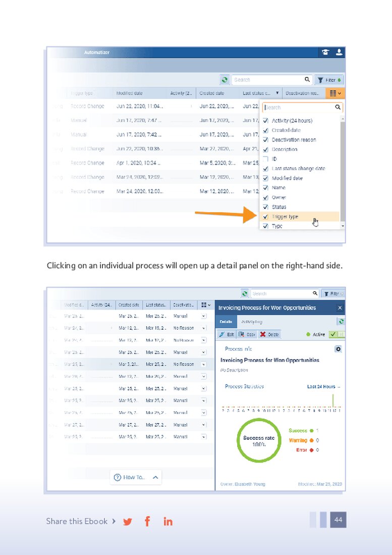Click the Delete button in detail panel
The image size is (392, 555).
(x=269, y=334)
